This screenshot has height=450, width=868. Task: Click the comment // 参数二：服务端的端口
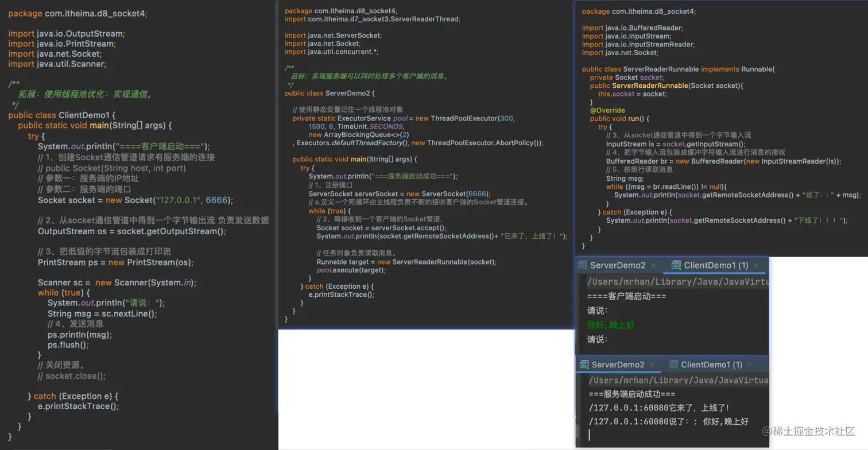click(x=84, y=189)
